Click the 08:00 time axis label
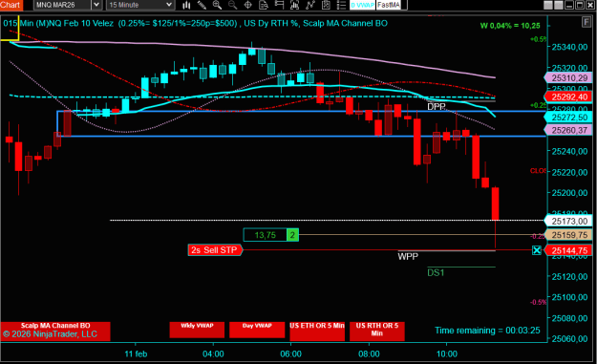The height and width of the screenshot is (364, 597). click(x=369, y=354)
